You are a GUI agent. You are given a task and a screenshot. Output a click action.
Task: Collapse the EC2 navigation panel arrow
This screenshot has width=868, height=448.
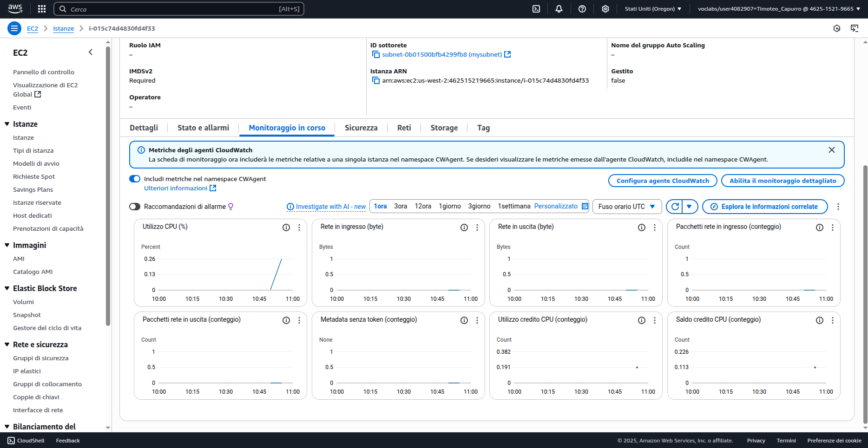91,52
